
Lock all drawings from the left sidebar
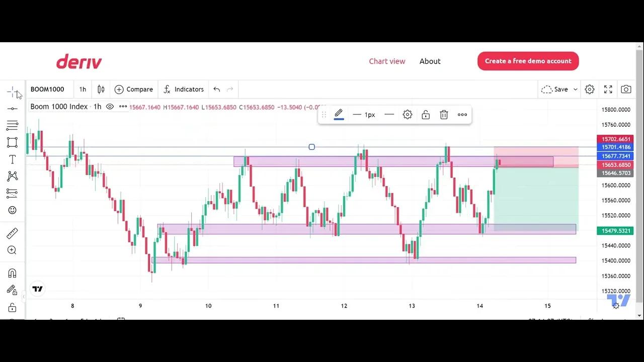(13, 306)
